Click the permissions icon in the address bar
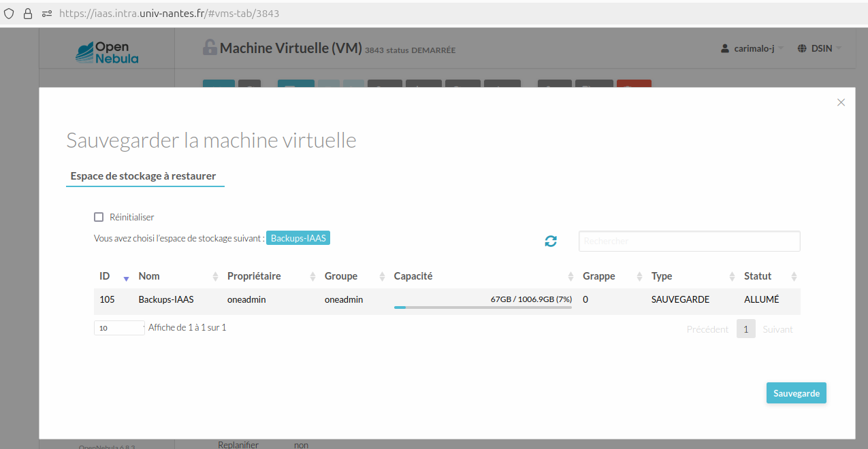 [x=46, y=12]
